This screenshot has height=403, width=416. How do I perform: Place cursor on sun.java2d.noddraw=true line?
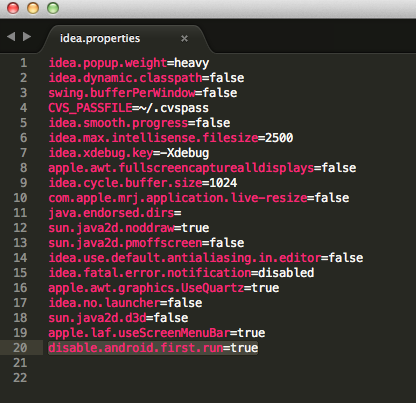click(x=129, y=228)
